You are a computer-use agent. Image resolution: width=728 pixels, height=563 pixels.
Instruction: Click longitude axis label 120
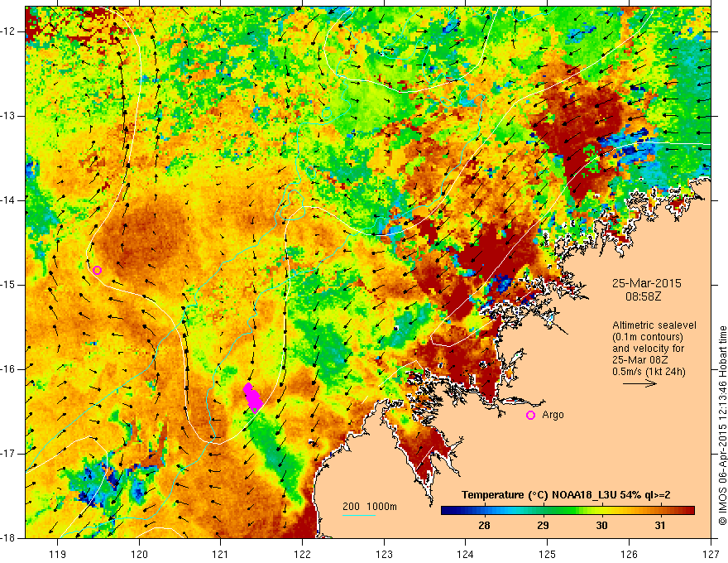tap(139, 555)
